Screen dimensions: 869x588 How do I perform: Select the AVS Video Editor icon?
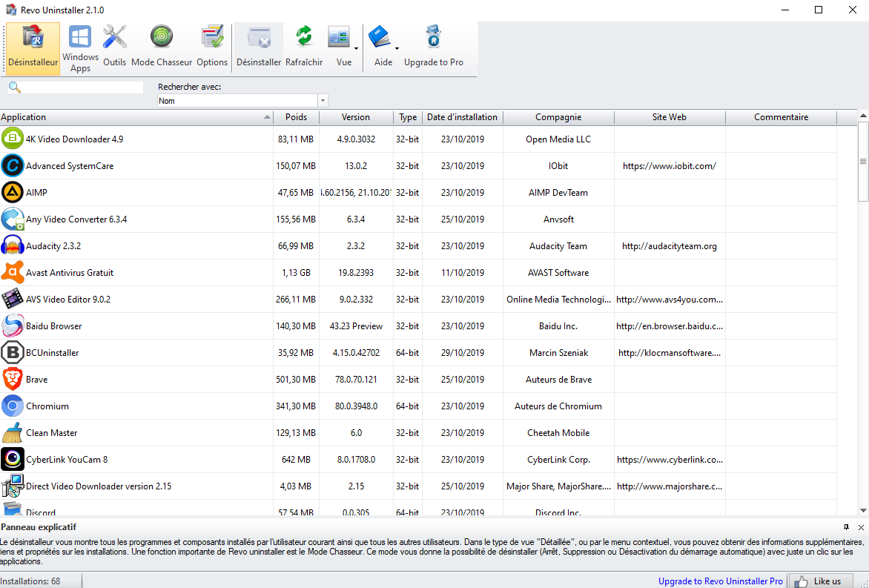[x=12, y=299]
